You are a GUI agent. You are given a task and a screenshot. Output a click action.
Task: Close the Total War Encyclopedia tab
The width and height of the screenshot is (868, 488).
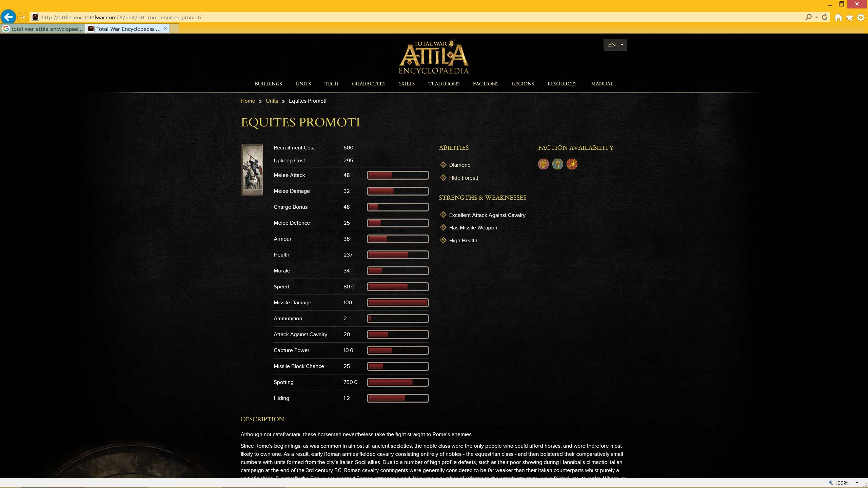[165, 28]
